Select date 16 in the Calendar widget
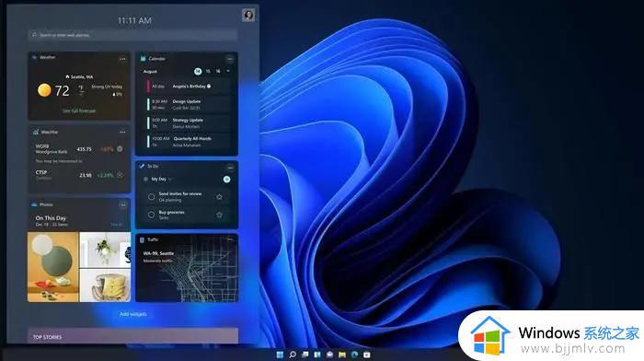Viewport: 644px width, 361px height. (218, 71)
